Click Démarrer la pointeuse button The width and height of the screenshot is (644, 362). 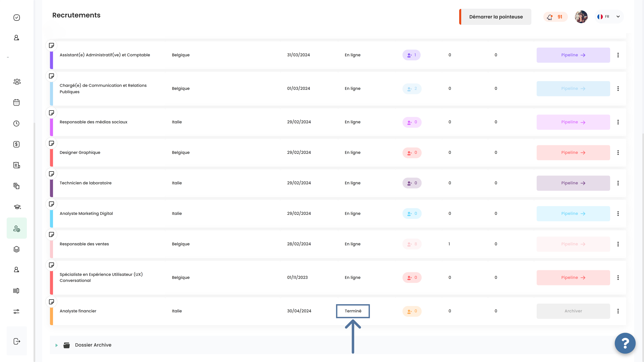point(495,17)
